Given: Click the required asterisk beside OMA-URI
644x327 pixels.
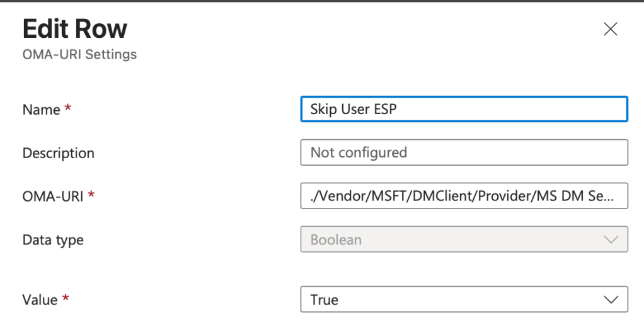Looking at the screenshot, I should pyautogui.click(x=91, y=196).
